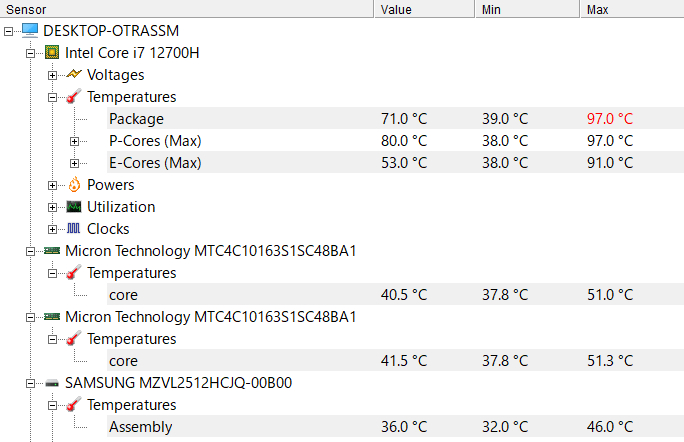This screenshot has width=684, height=442.
Task: Collapse the CPU Temperatures group
Action: 52,97
